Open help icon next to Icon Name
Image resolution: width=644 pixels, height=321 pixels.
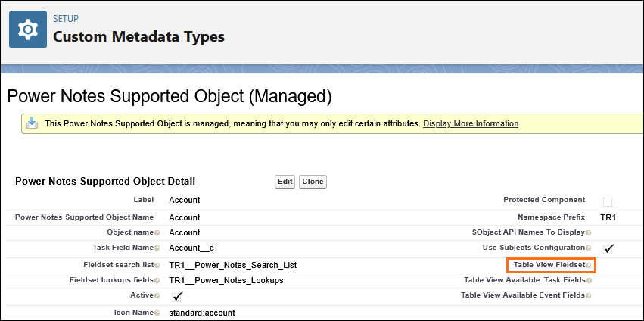click(x=157, y=313)
